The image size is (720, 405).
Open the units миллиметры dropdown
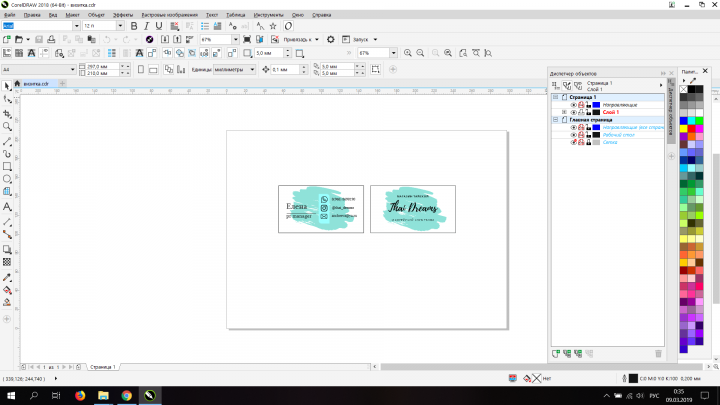pos(252,69)
